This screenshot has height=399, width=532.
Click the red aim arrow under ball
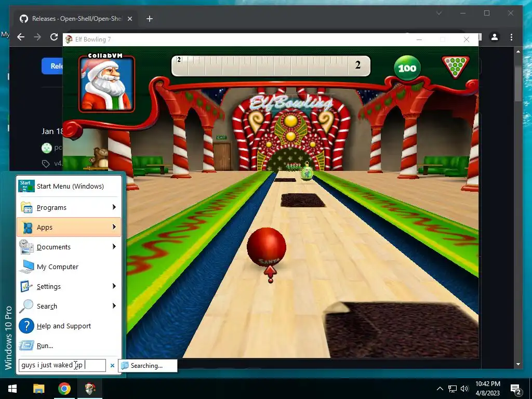[x=270, y=274]
